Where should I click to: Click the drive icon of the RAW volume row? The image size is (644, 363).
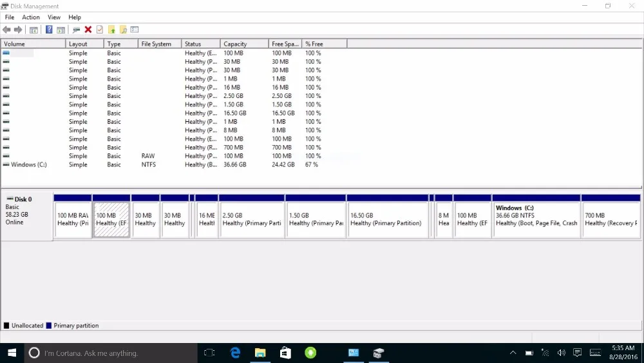(6, 156)
